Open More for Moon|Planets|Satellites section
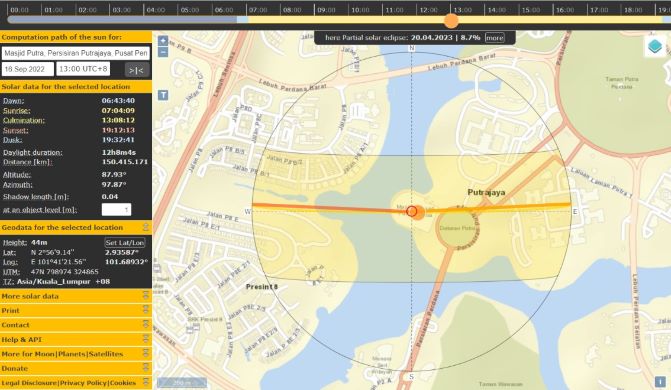 76,354
